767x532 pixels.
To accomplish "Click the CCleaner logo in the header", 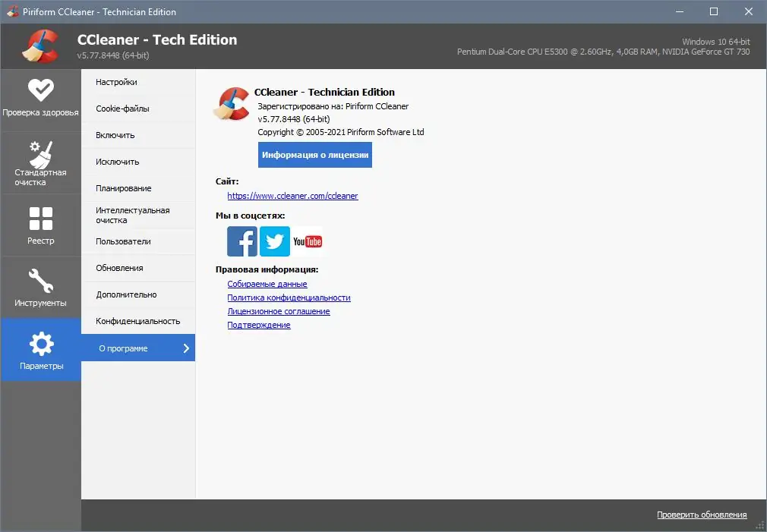I will (43, 44).
